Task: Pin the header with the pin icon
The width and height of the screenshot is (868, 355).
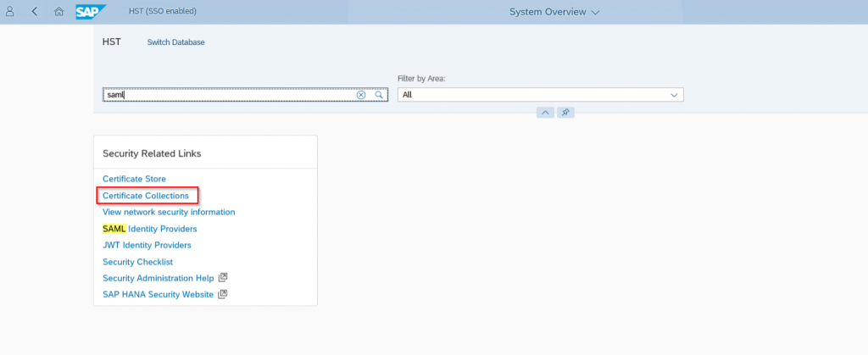Action: (x=565, y=112)
